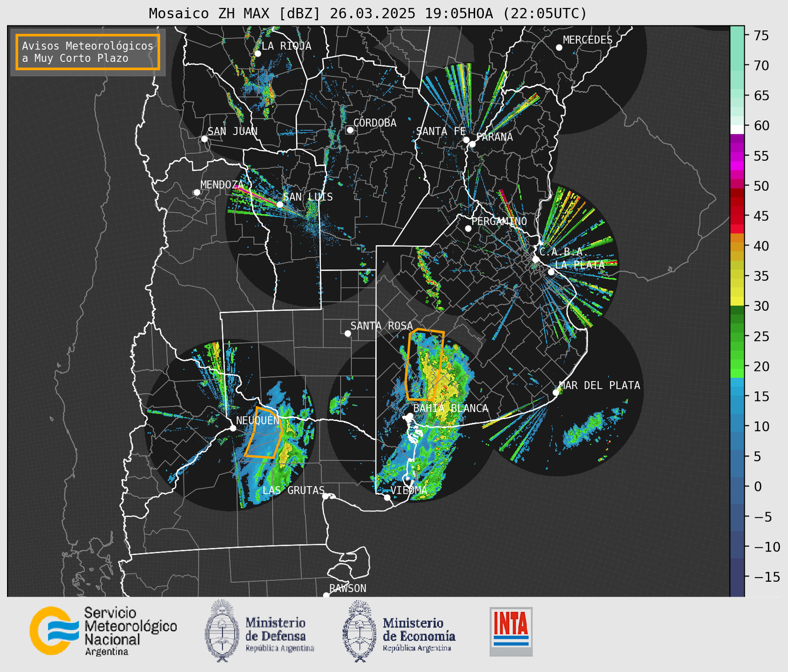Click the LA RIOJA text label

tap(286, 46)
